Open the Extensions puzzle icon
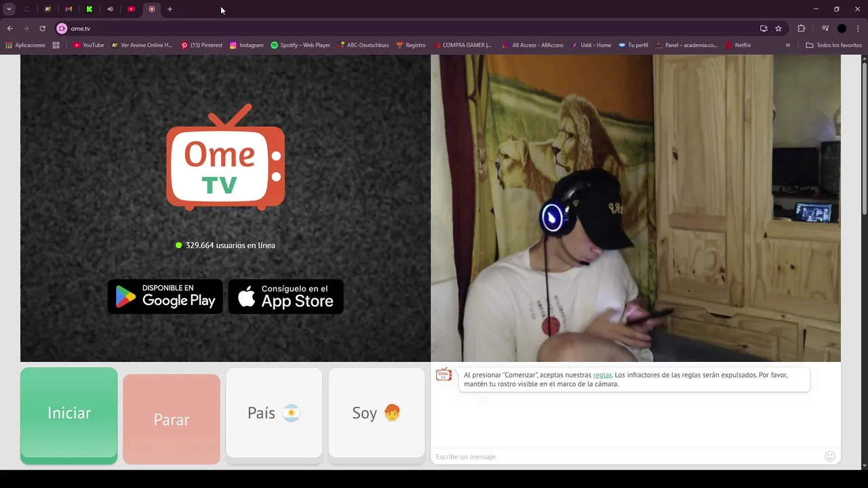Image resolution: width=868 pixels, height=488 pixels. (x=801, y=28)
